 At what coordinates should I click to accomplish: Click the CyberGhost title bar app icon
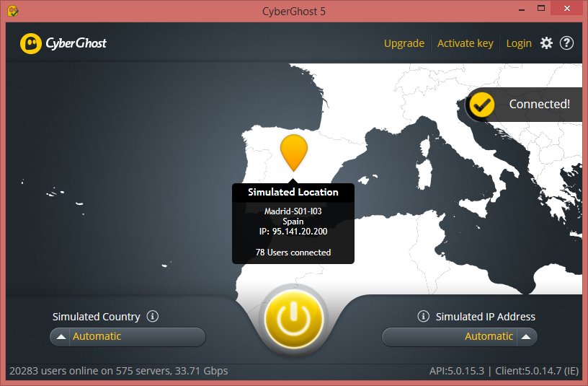pos(13,11)
